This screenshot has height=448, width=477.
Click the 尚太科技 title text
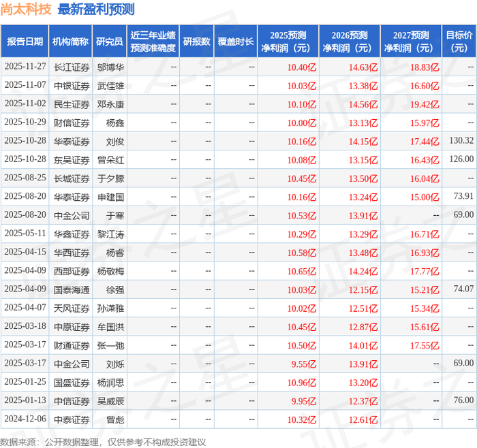(x=26, y=9)
